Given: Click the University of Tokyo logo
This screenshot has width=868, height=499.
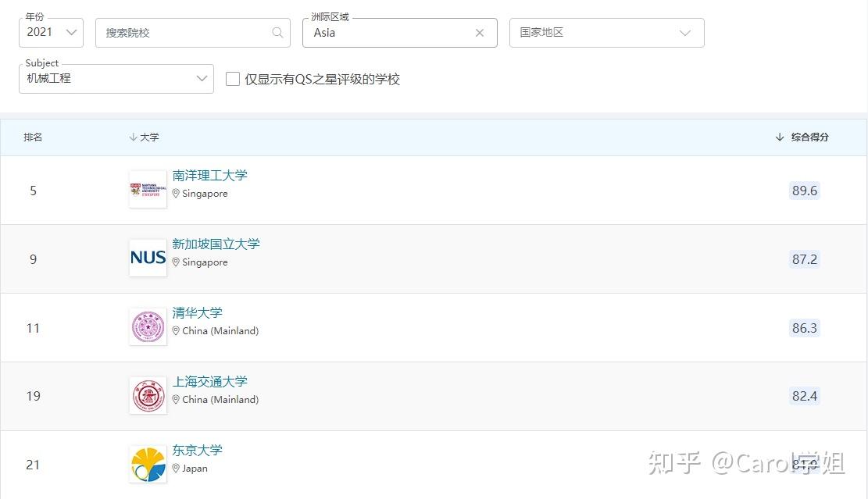Looking at the screenshot, I should [148, 464].
